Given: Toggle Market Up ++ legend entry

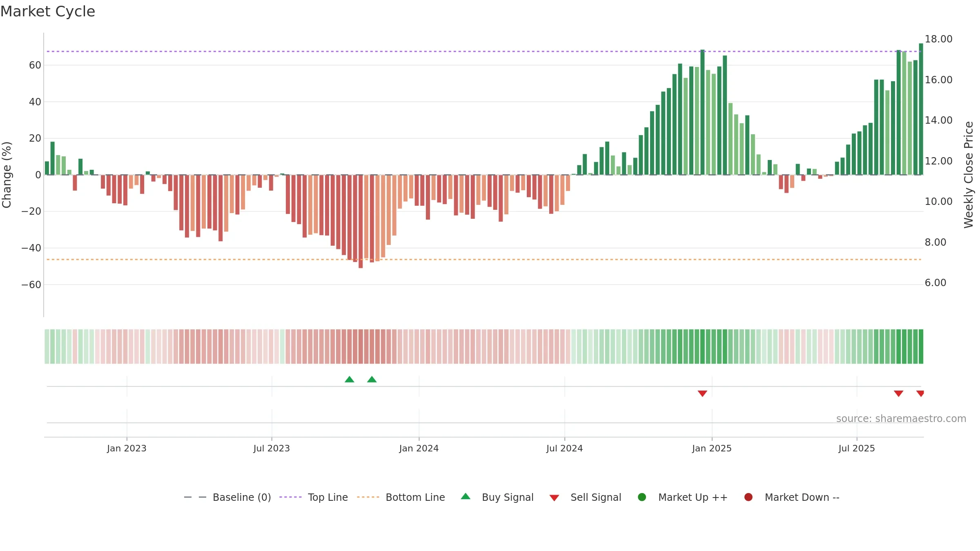Looking at the screenshot, I should (683, 498).
